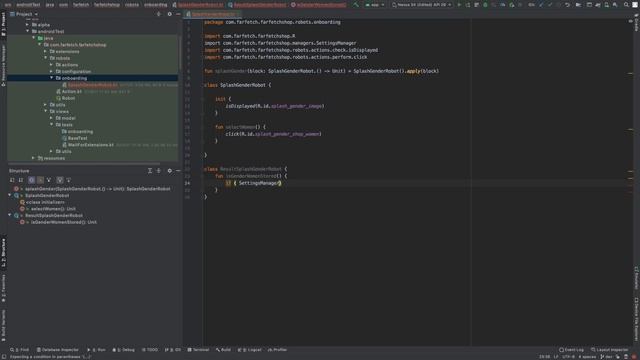Click the hammer Make Project icon

tap(356, 5)
